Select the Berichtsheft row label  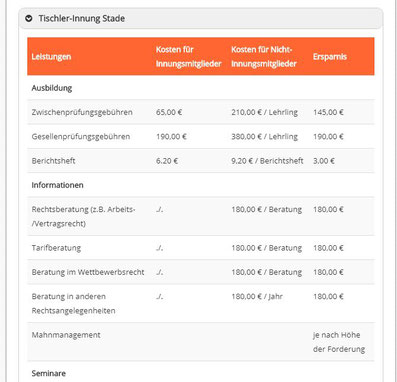pos(53,161)
